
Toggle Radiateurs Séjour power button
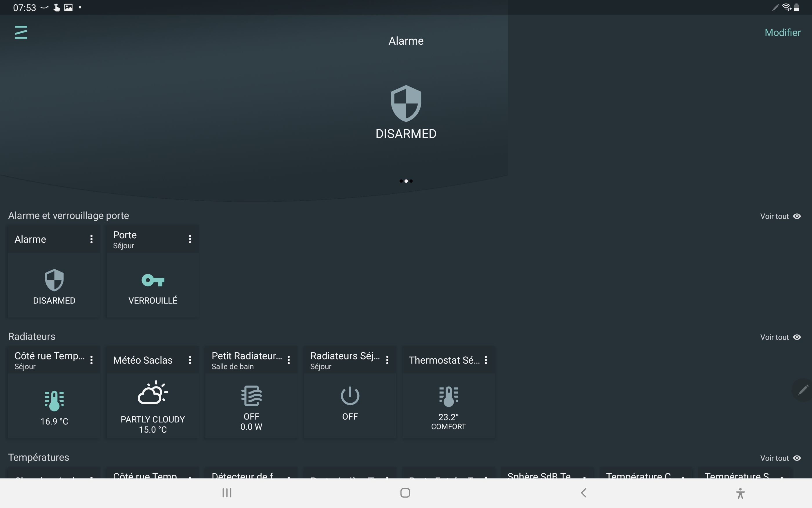350,396
